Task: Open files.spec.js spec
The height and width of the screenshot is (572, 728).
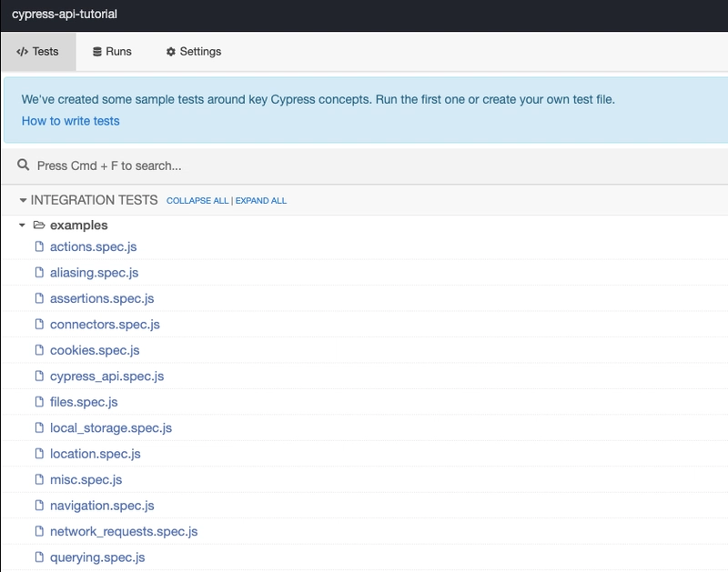Action: (84, 402)
